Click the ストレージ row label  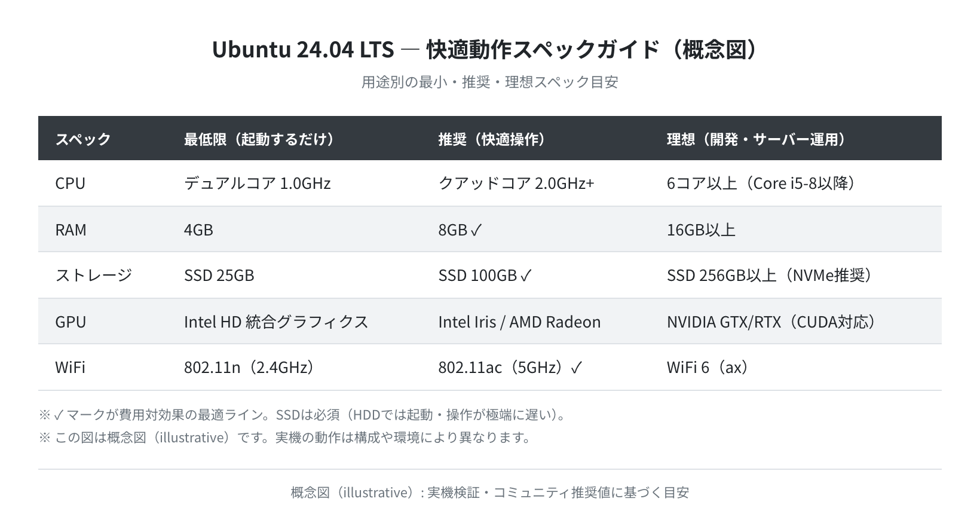point(94,276)
